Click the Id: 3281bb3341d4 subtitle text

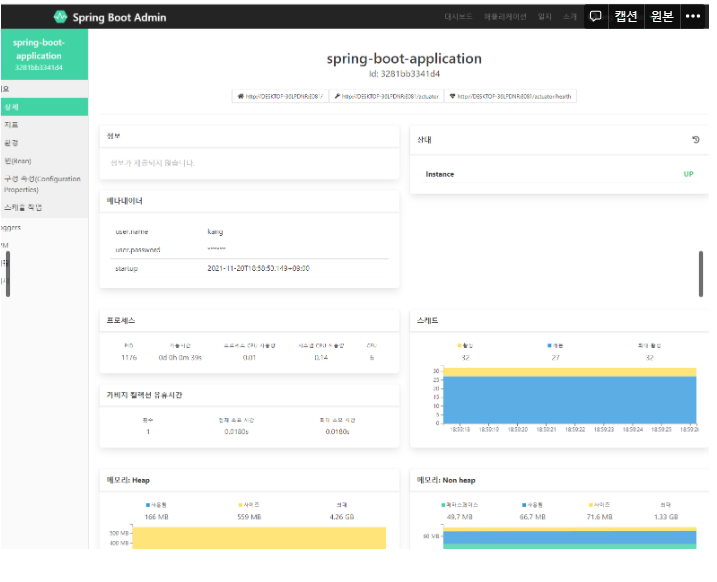[x=404, y=74]
